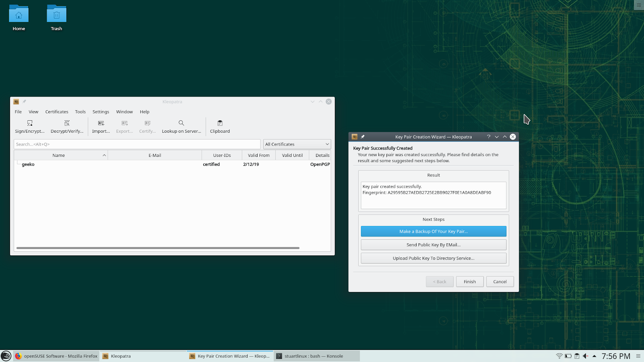Click the E-Mail column header
The image size is (644, 362).
coord(155,155)
